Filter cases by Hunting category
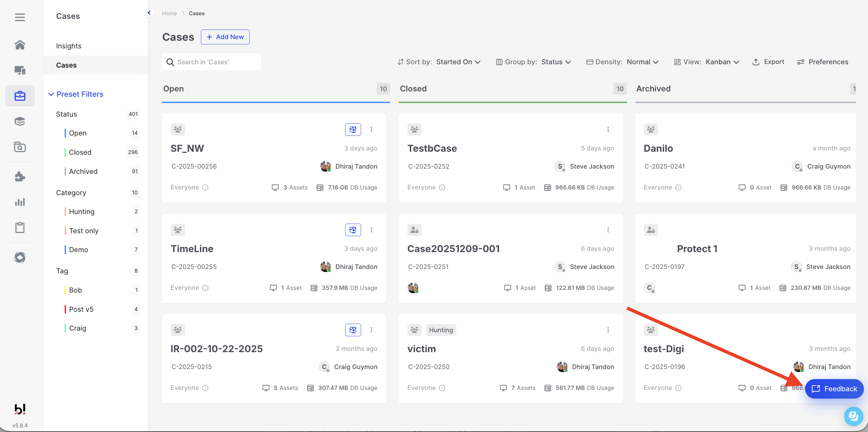The image size is (868, 432). [x=82, y=211]
